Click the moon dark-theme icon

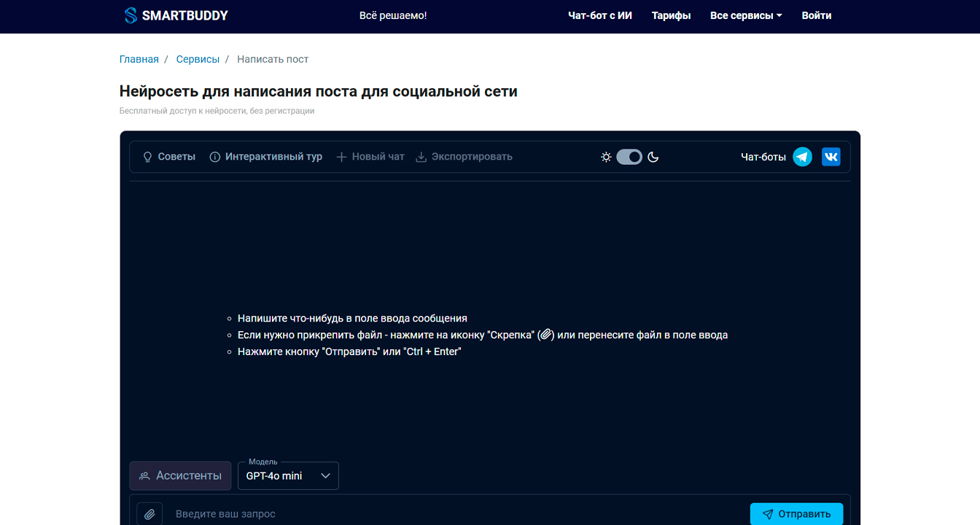653,157
